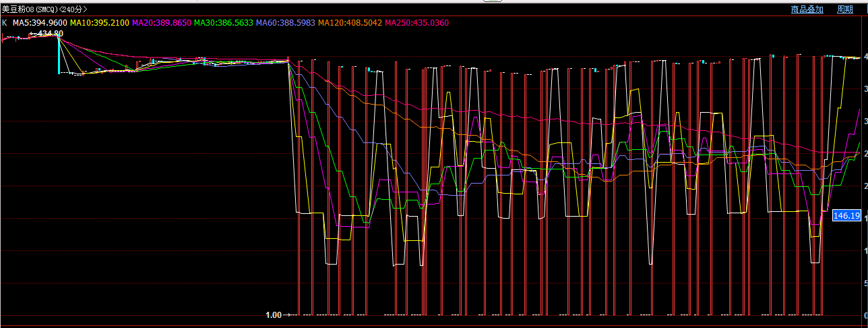This screenshot has width=868, height=328.
Task: Click the 434.80 high price marker
Action: coord(51,33)
